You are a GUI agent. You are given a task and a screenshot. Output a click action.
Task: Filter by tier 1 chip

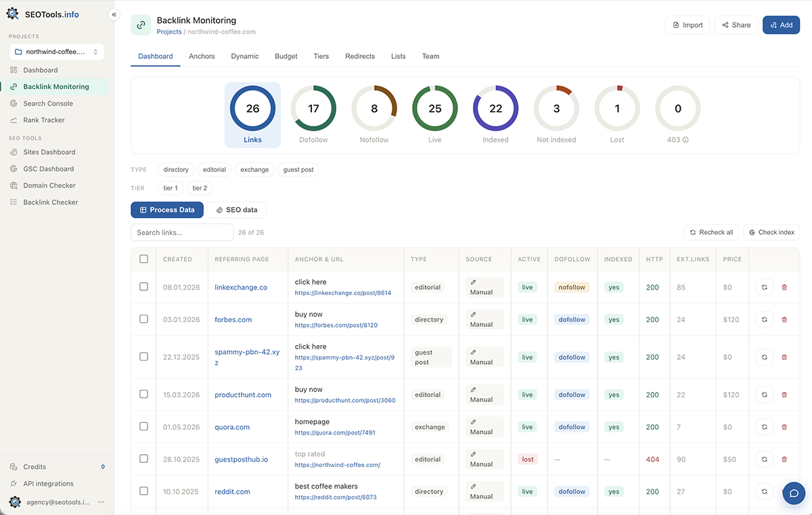[x=170, y=188]
